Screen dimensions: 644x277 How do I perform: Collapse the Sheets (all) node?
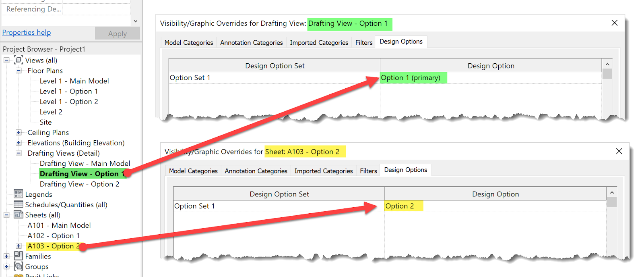[6, 215]
